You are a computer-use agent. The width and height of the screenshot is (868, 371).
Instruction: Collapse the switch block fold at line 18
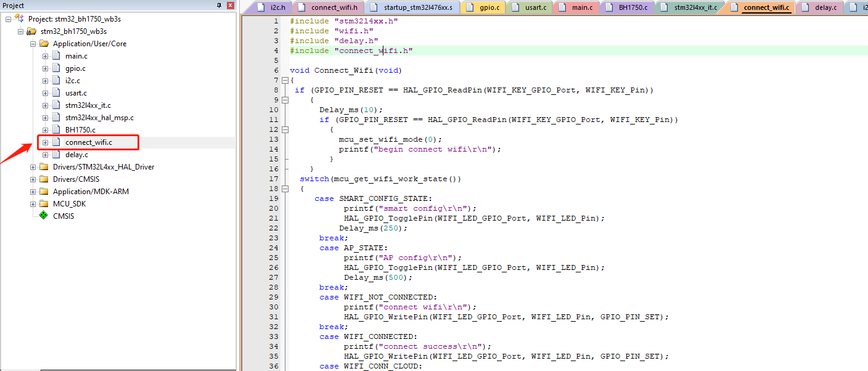click(x=284, y=189)
